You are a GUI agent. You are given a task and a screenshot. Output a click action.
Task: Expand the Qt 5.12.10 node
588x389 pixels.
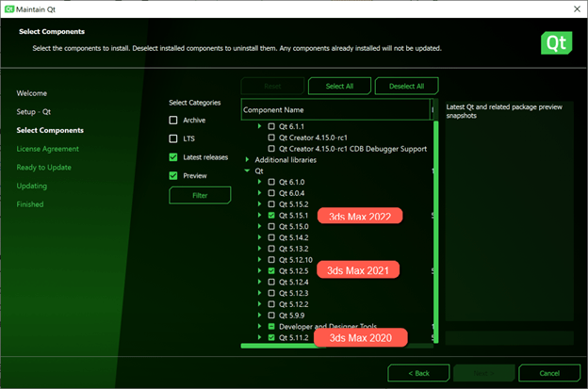[259, 259]
